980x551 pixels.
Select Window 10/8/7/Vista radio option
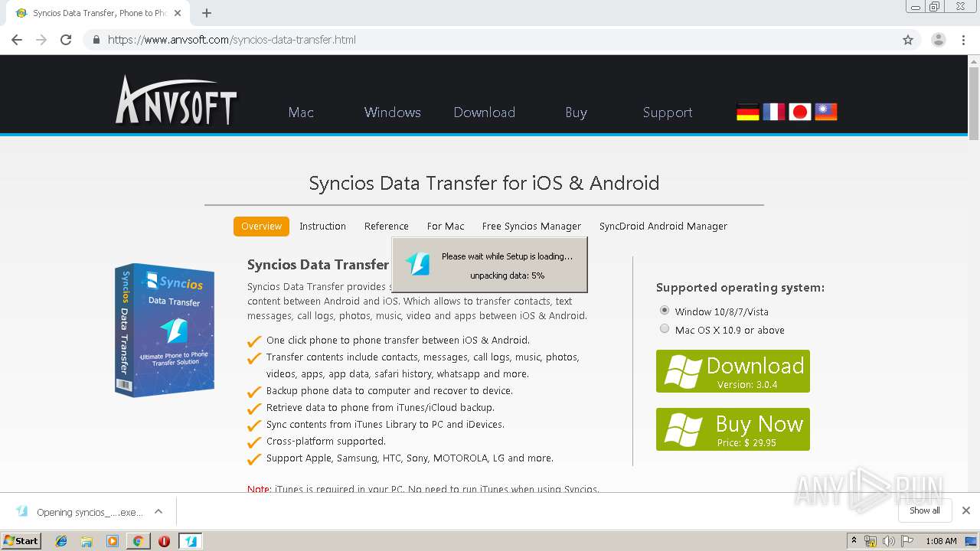tap(665, 311)
